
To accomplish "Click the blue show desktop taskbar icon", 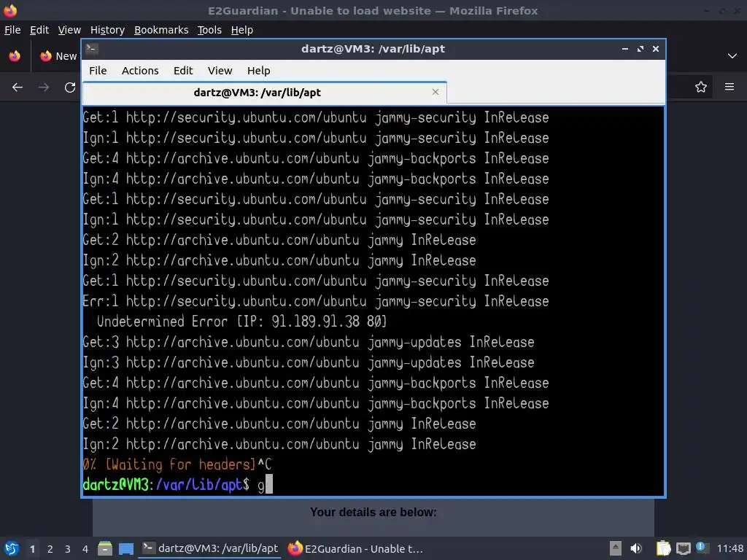I will coord(125,548).
